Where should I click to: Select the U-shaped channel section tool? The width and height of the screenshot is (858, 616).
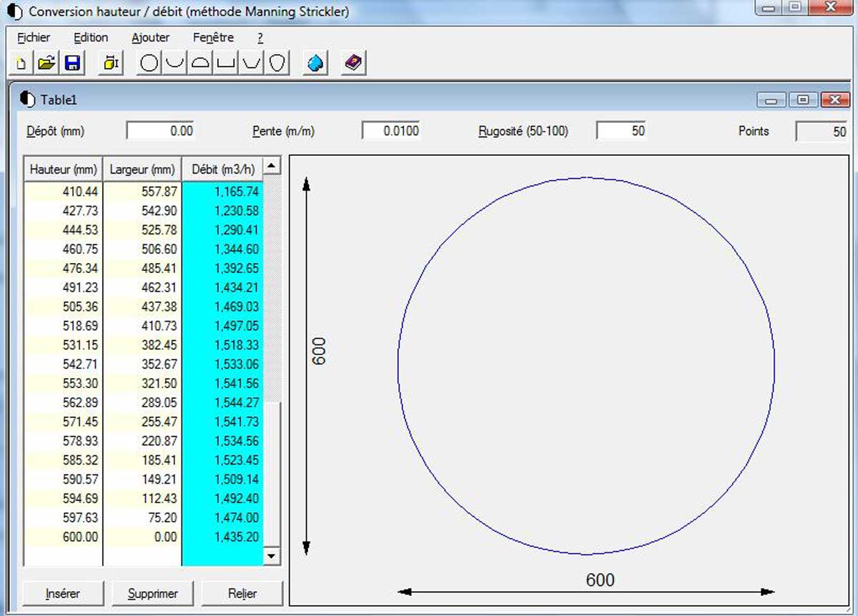[174, 62]
